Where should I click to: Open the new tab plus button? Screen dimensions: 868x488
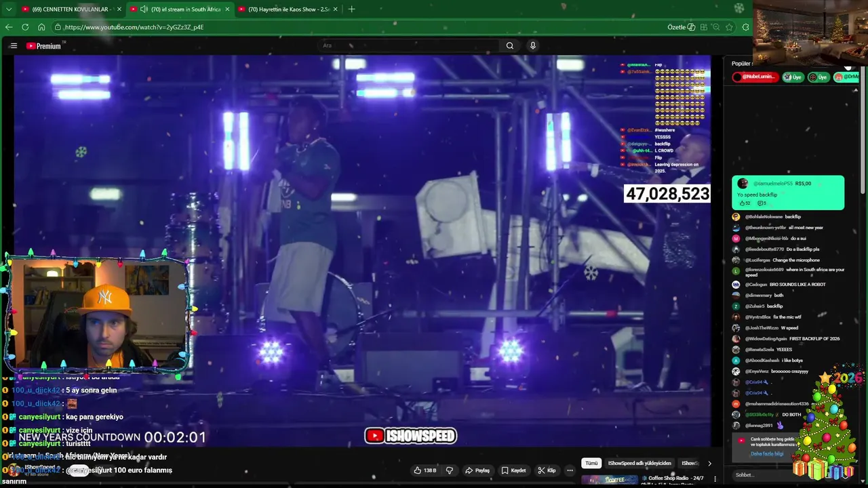(x=351, y=9)
